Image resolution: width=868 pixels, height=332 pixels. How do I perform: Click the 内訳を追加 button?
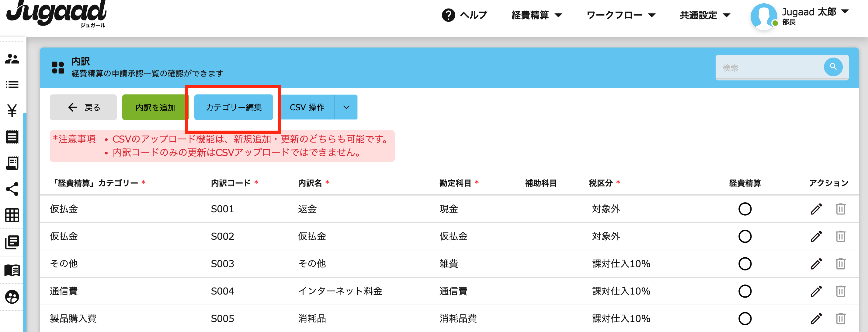click(x=155, y=107)
